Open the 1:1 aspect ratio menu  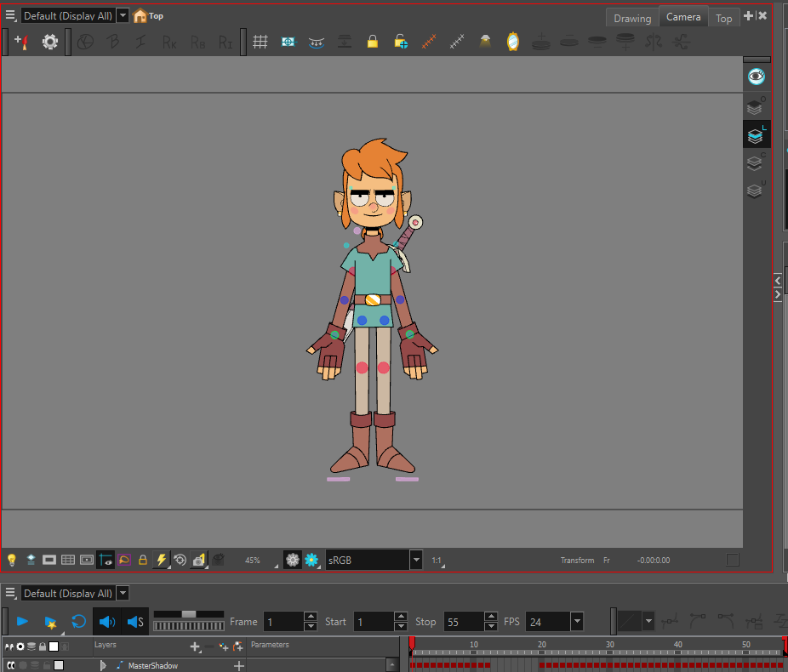(437, 561)
